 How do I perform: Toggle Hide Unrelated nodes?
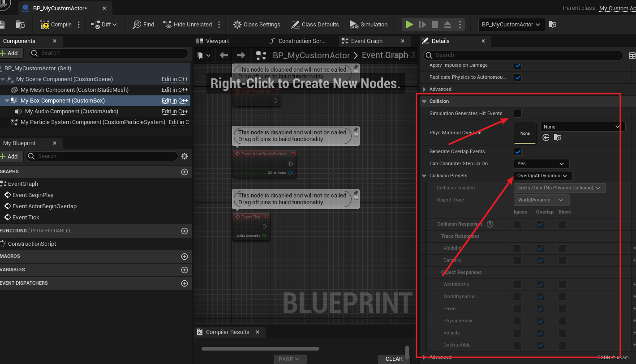pos(188,25)
